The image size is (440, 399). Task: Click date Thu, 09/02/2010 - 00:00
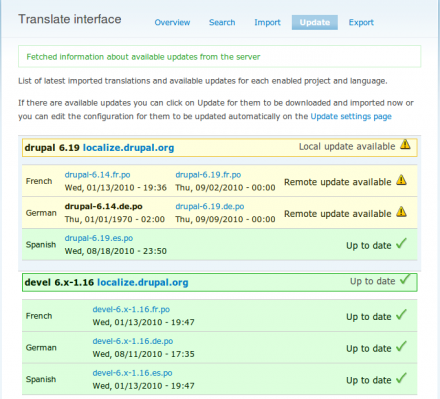[x=225, y=188]
